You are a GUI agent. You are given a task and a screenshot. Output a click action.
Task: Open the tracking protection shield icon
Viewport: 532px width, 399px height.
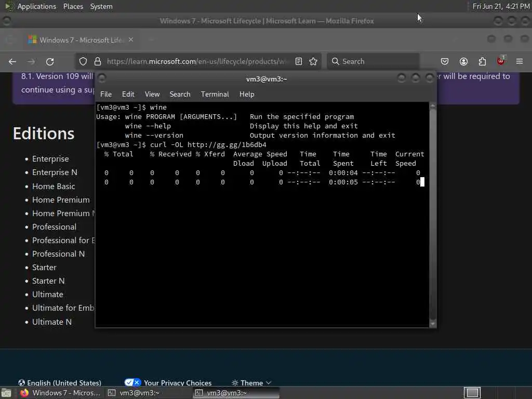(83, 61)
